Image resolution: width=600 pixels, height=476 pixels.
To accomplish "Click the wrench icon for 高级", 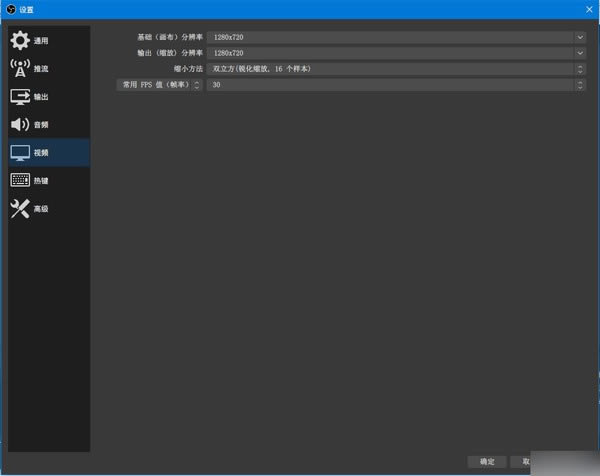I will click(x=20, y=209).
